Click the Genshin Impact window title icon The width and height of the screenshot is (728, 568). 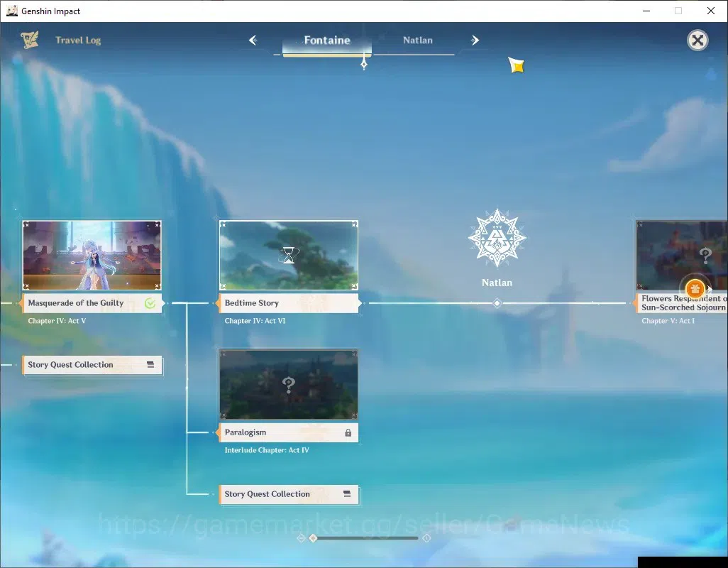11,11
